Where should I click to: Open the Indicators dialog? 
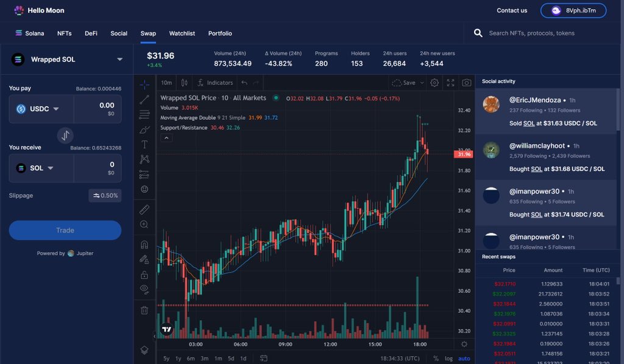click(215, 83)
